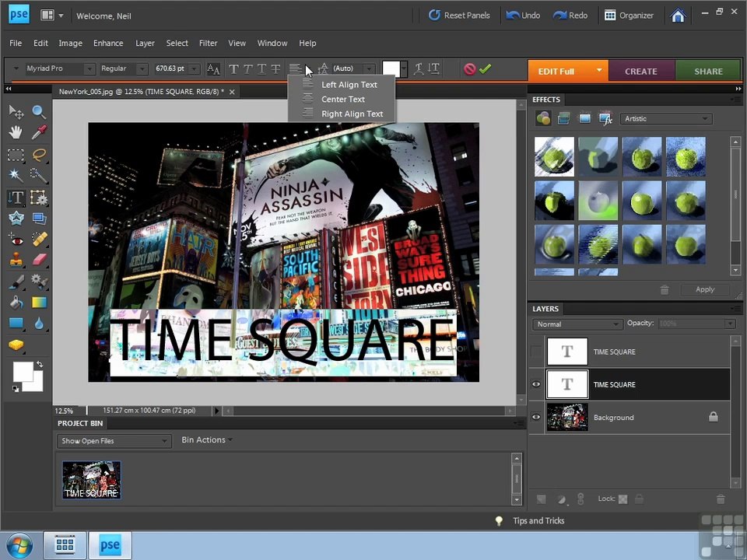Select the Clone Stamp tool
Screen dimensions: 747x560
(x=16, y=260)
